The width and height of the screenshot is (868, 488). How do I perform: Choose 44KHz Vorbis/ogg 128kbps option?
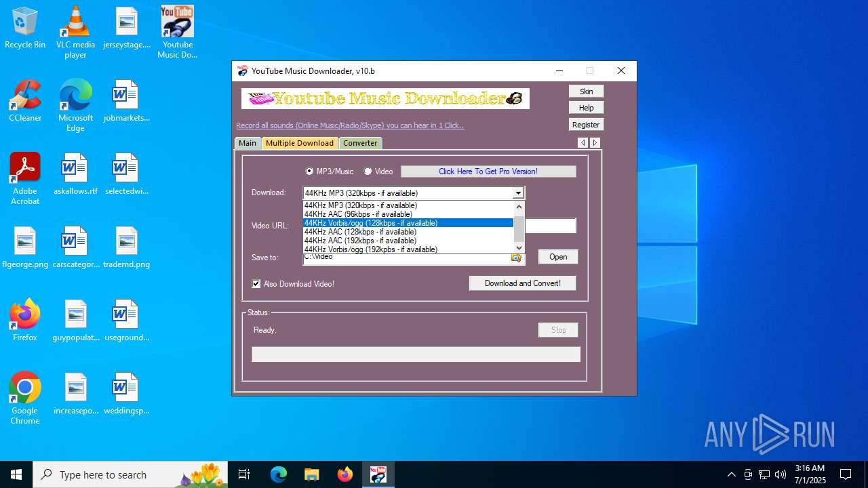[x=408, y=223]
